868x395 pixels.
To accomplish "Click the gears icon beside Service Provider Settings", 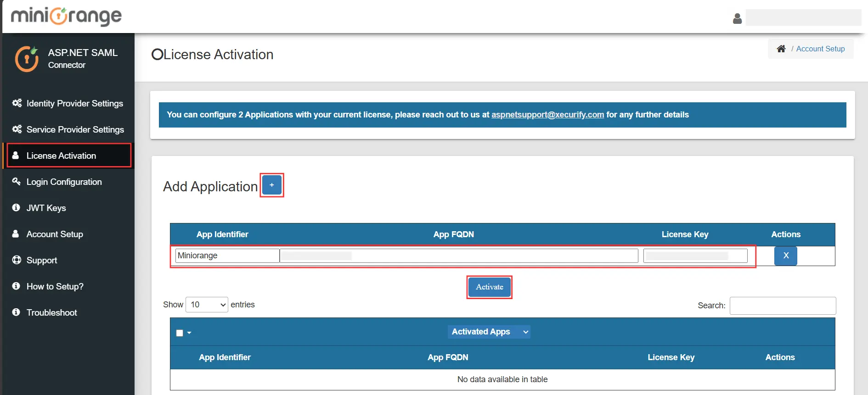I will click(x=17, y=129).
